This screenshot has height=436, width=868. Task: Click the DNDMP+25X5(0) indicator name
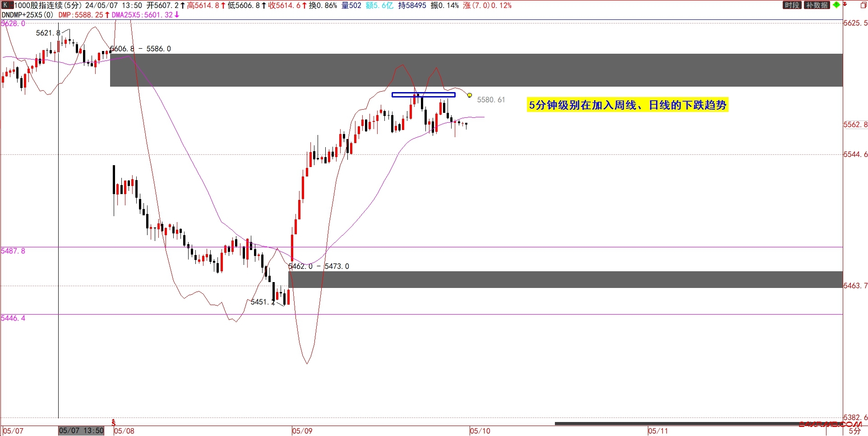[x=28, y=14]
